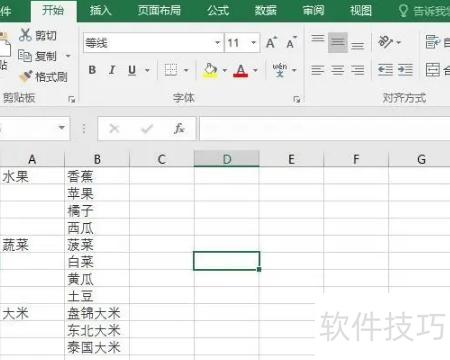Open the Copy (复制) dropdown arrow
This screenshot has height=360, width=450.
68,56
